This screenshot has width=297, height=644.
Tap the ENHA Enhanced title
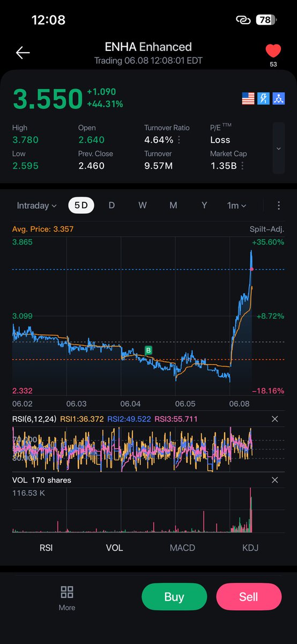(x=148, y=47)
